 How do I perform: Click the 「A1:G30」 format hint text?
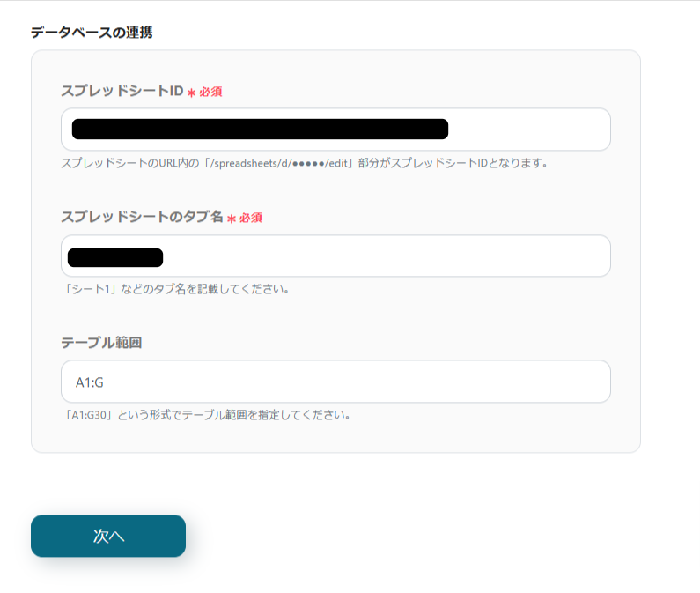tap(93, 415)
